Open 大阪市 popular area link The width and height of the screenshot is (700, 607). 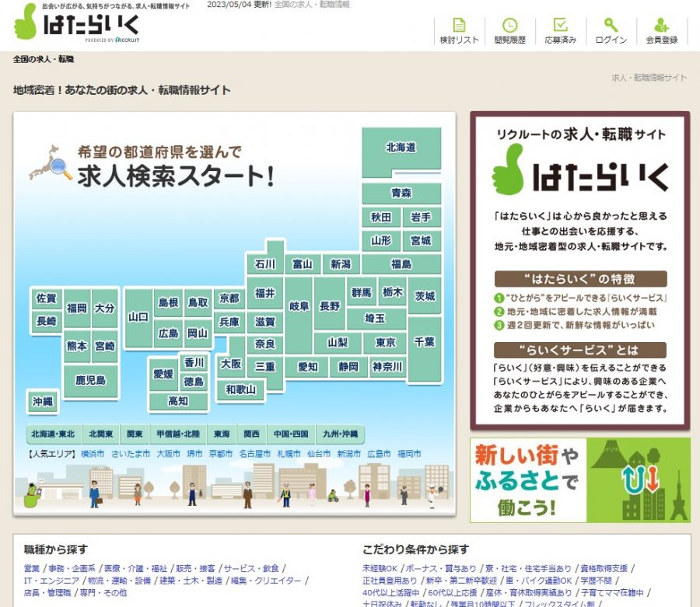[168, 454]
